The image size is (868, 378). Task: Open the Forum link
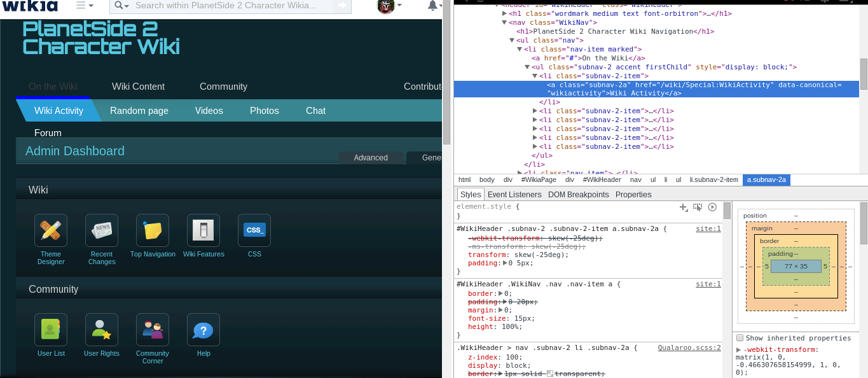[x=48, y=133]
